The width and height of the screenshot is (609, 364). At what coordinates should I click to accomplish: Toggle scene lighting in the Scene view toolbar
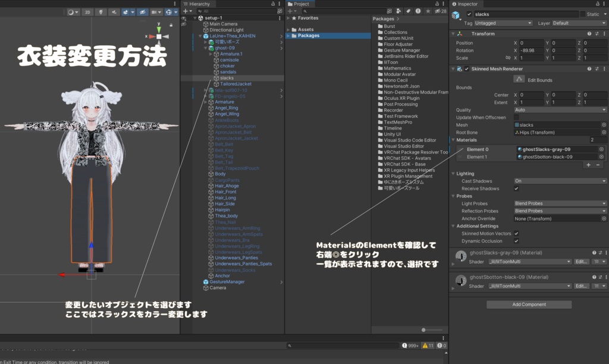point(101,11)
